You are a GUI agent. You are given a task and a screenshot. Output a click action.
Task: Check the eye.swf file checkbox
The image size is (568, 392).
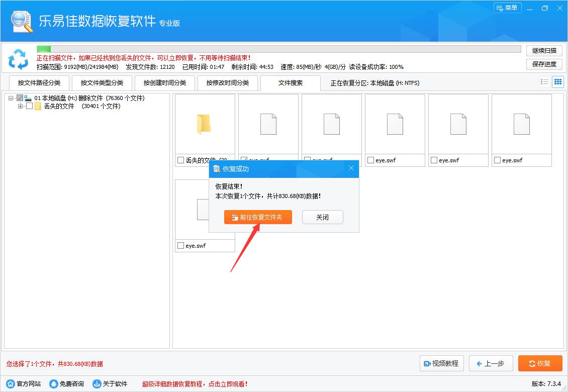pyautogui.click(x=371, y=160)
